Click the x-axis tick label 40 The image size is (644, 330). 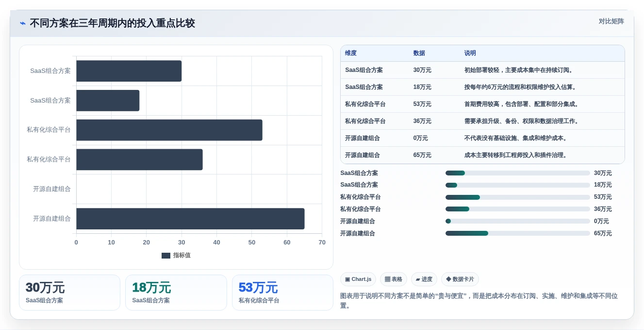click(x=216, y=243)
